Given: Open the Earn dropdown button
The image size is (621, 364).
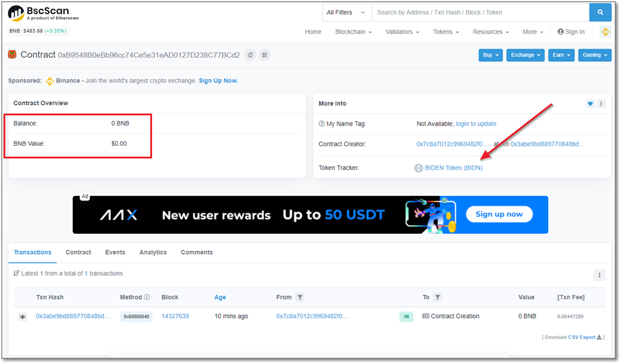Looking at the screenshot, I should click(x=562, y=55).
